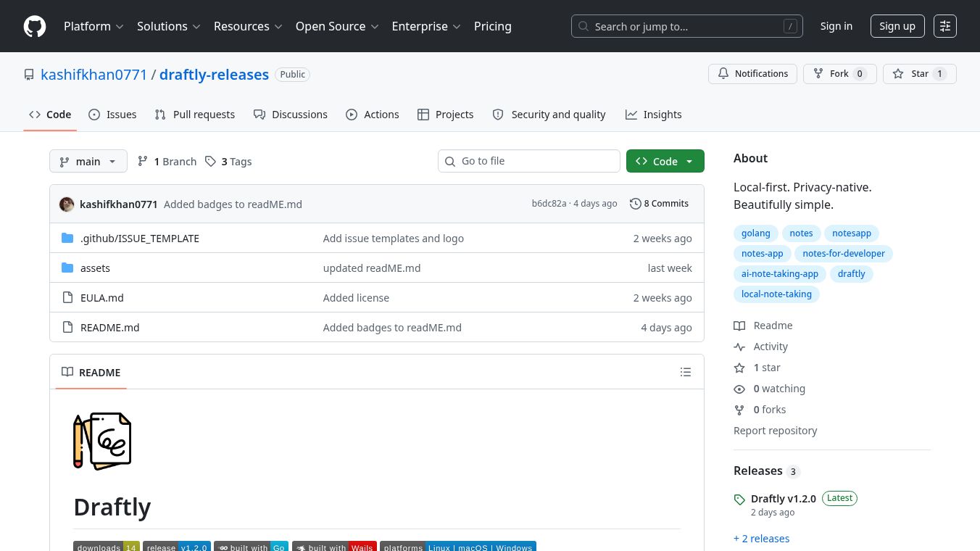Click the Draftly logo image in README
Viewport: 980px width, 551px height.
point(102,441)
